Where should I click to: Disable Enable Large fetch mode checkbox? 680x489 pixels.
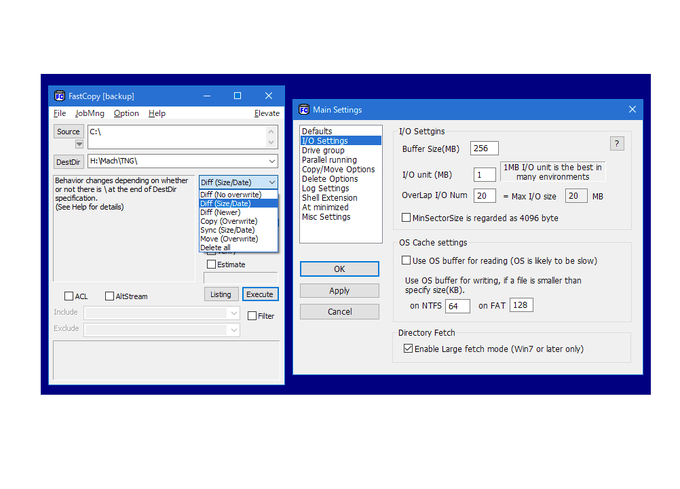(x=407, y=349)
